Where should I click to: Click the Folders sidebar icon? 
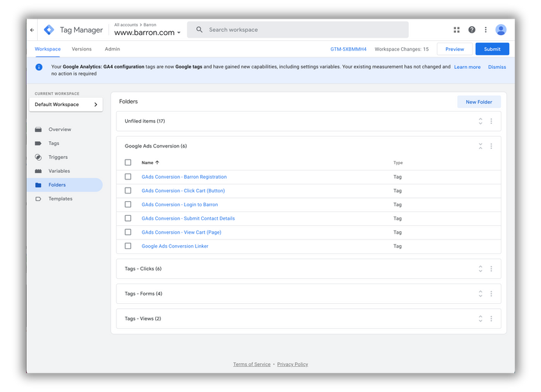point(38,185)
